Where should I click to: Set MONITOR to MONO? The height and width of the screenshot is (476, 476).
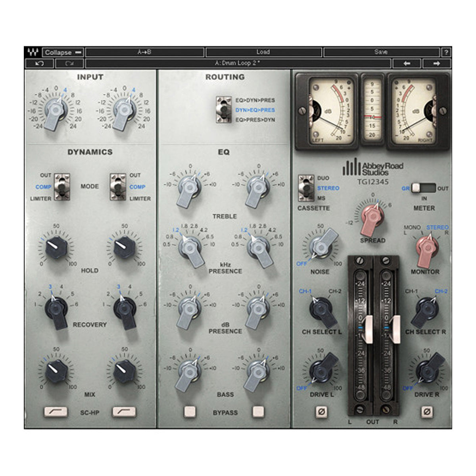point(411,227)
